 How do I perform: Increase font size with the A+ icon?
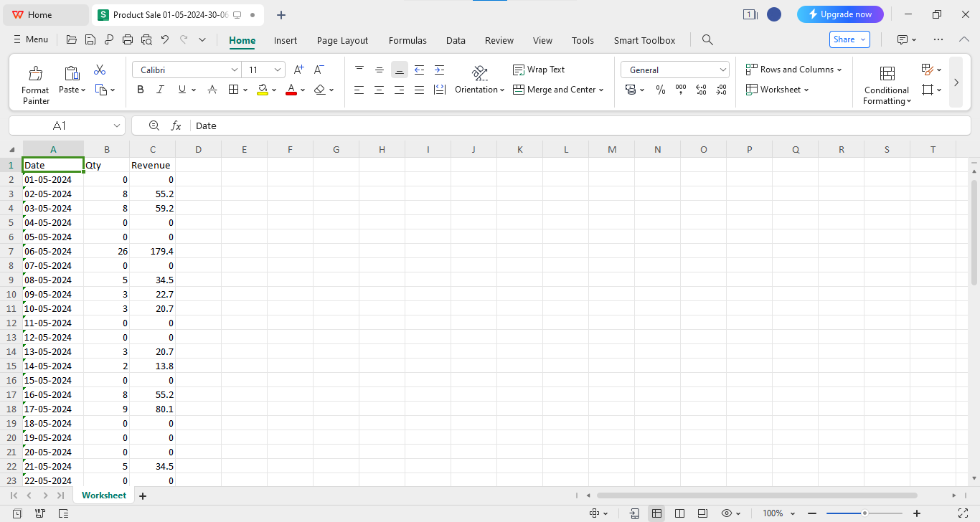[x=299, y=70]
